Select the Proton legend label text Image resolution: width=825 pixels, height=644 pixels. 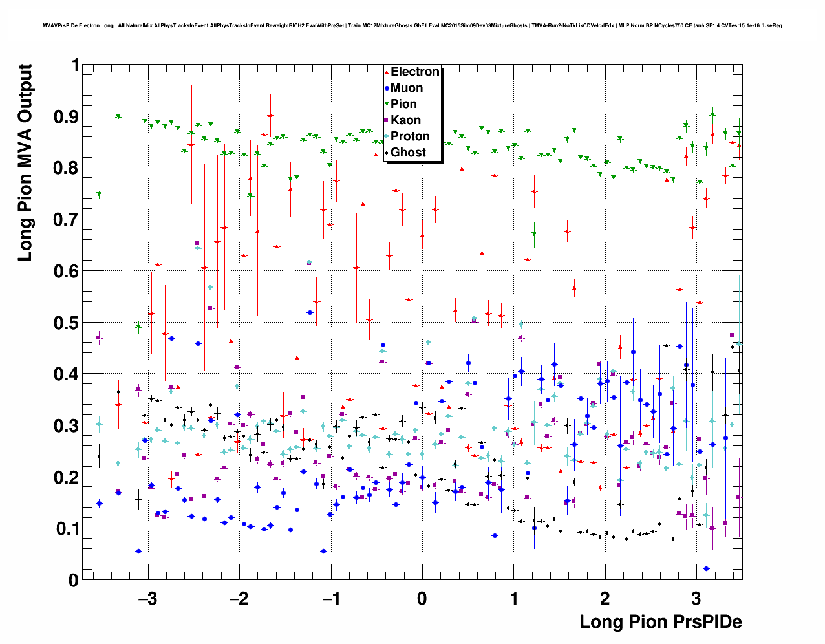(410, 136)
